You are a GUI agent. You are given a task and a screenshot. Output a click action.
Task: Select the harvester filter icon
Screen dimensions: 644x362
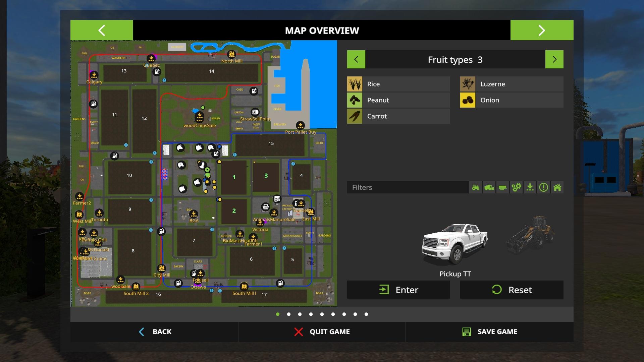tap(489, 187)
